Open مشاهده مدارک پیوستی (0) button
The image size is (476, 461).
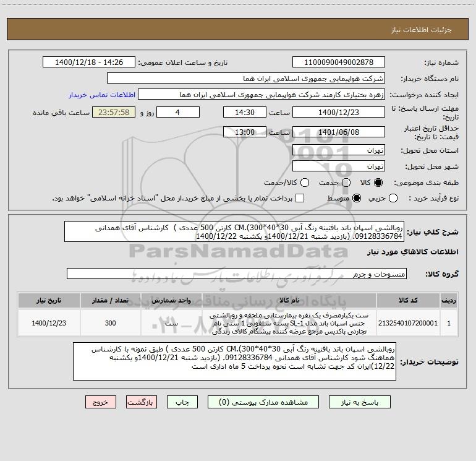point(263,402)
